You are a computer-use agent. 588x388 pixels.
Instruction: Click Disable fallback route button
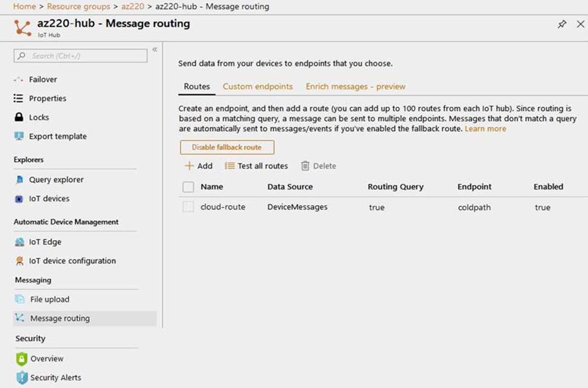(227, 147)
